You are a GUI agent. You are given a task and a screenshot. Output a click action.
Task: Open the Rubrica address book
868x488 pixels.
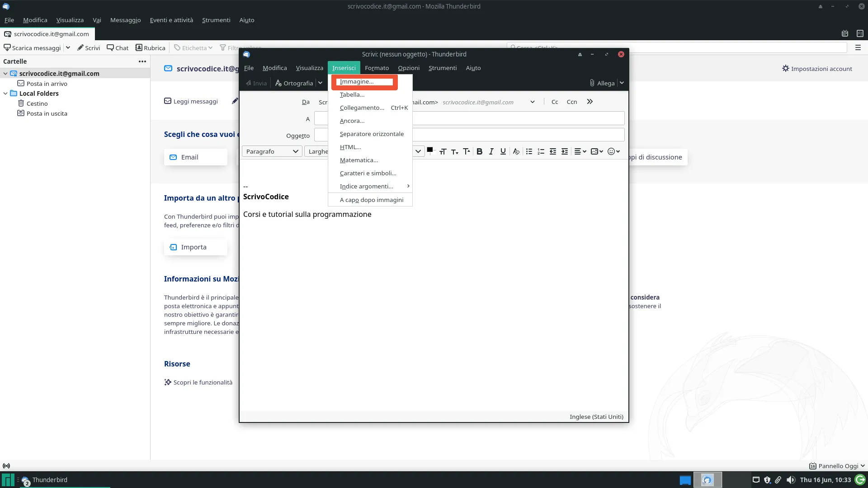coord(151,47)
